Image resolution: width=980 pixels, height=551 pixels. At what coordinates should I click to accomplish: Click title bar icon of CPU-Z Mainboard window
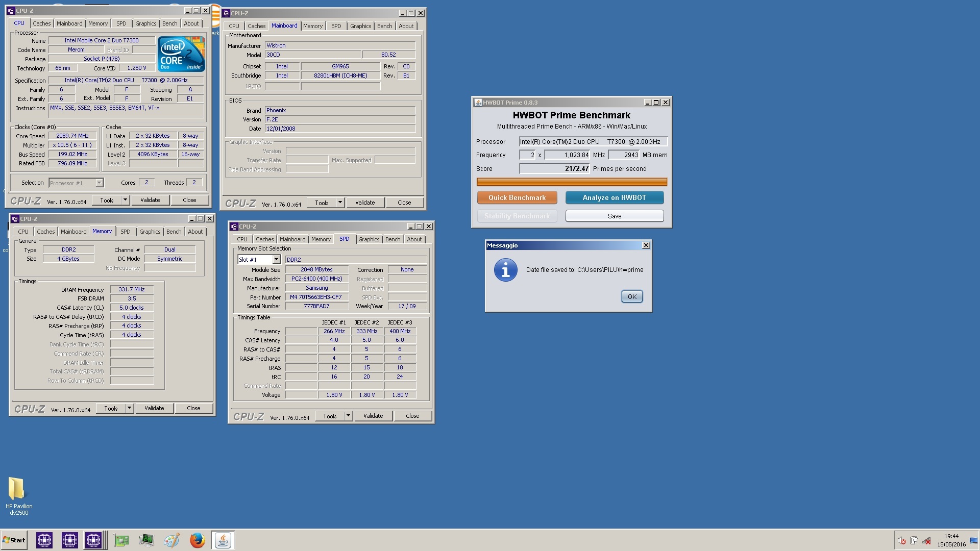(x=226, y=13)
